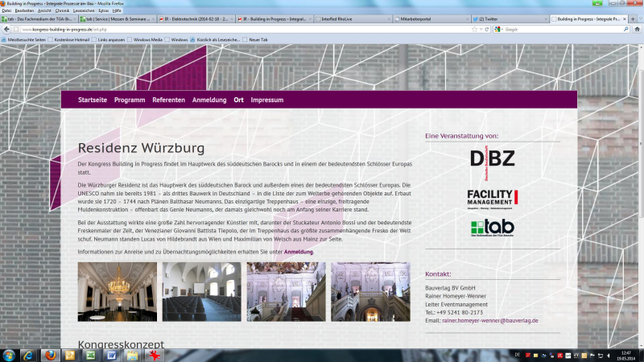644x362 pixels.
Task: Open the seminar room with chairs thumbnail
Action: click(x=202, y=292)
